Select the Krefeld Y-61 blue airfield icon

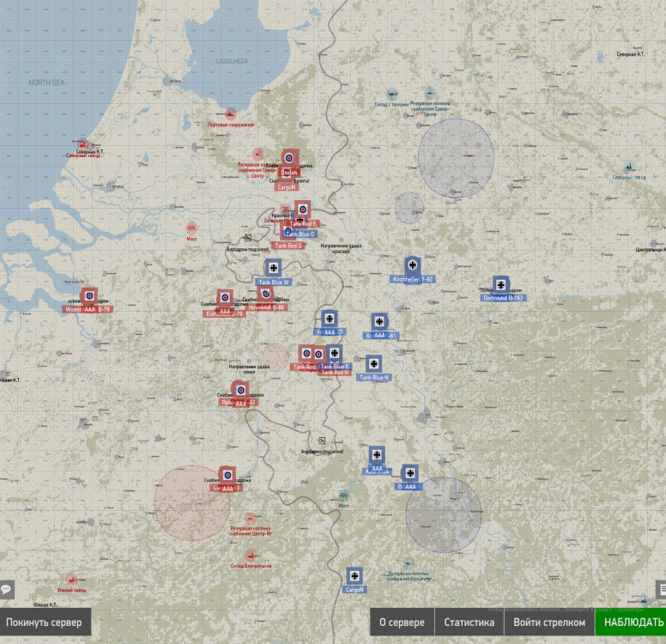click(379, 322)
